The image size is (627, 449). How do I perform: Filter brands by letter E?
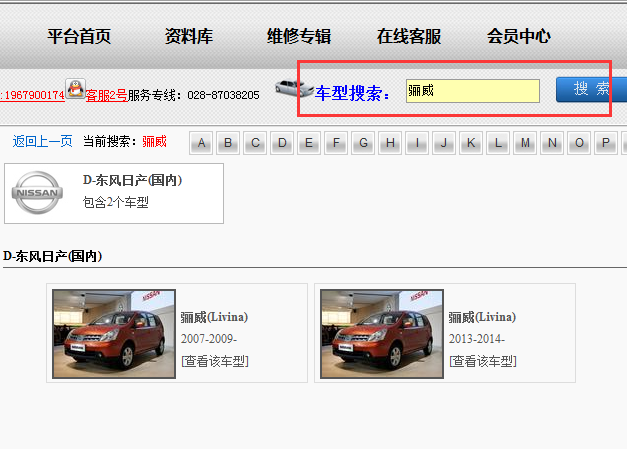(309, 143)
